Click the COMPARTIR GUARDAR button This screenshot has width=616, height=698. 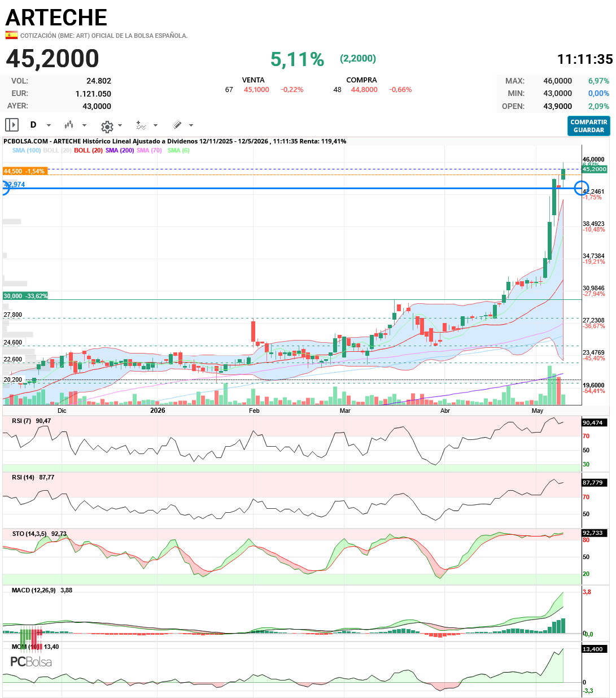(x=589, y=126)
